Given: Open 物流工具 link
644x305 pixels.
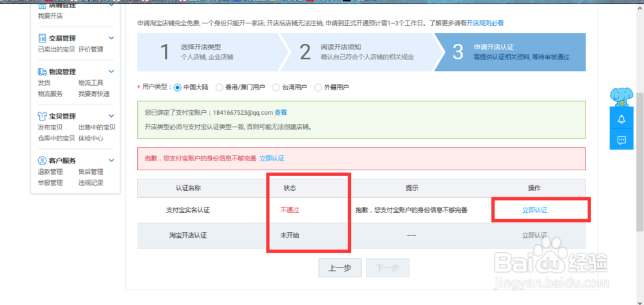Looking at the screenshot, I should pyautogui.click(x=91, y=83).
